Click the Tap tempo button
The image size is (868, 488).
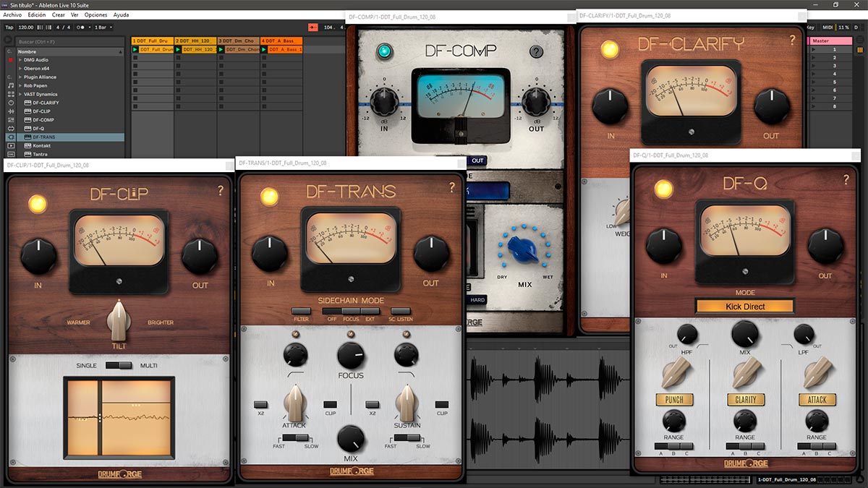click(x=9, y=27)
